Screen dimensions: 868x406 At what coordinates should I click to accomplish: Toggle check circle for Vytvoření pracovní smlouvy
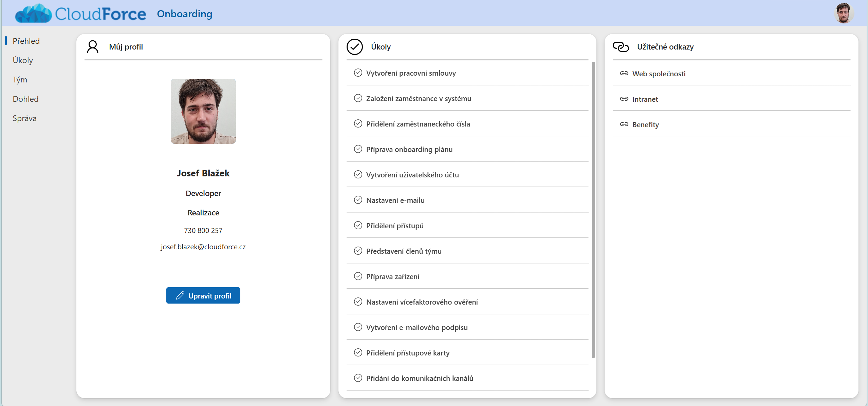tap(358, 73)
